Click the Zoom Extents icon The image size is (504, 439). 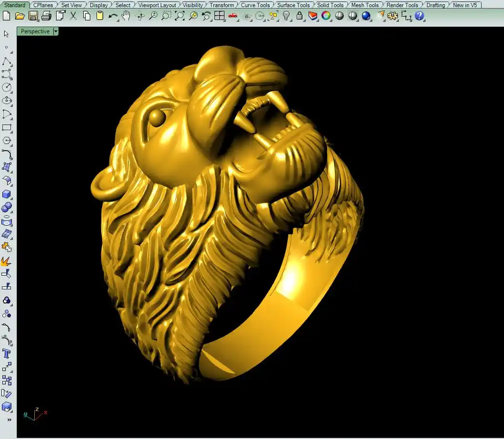[179, 16]
